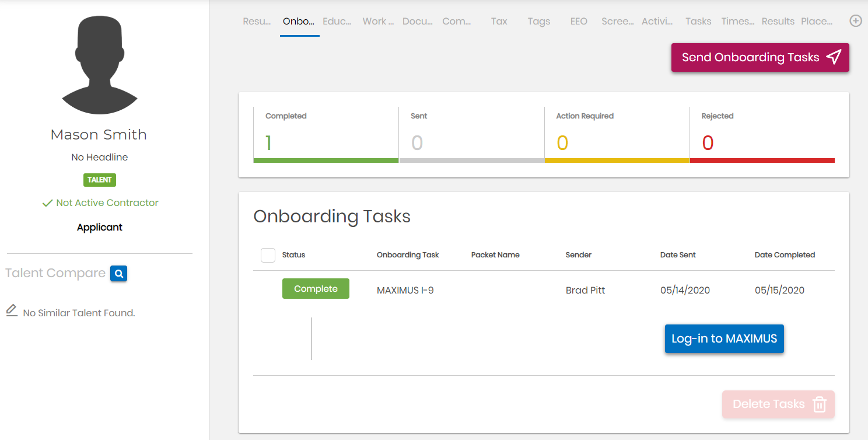Click the Talent Compare search icon
The height and width of the screenshot is (440, 868).
point(118,273)
